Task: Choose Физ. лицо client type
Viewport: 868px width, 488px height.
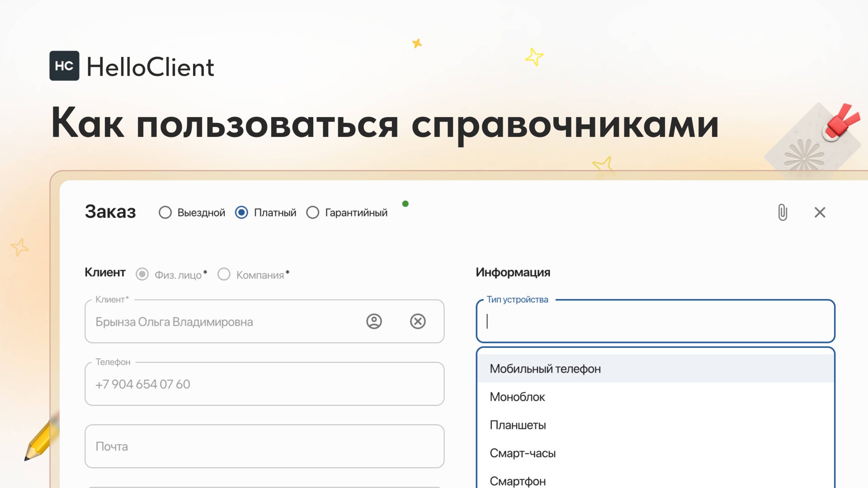Action: [142, 274]
